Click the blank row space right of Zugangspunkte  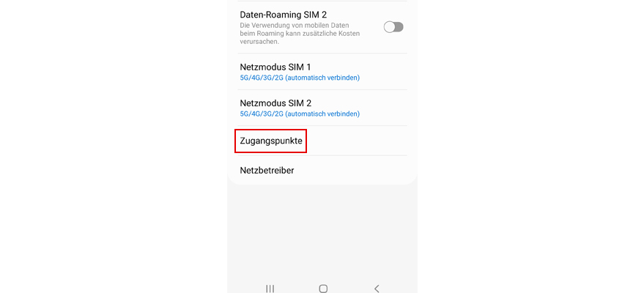[x=358, y=141]
